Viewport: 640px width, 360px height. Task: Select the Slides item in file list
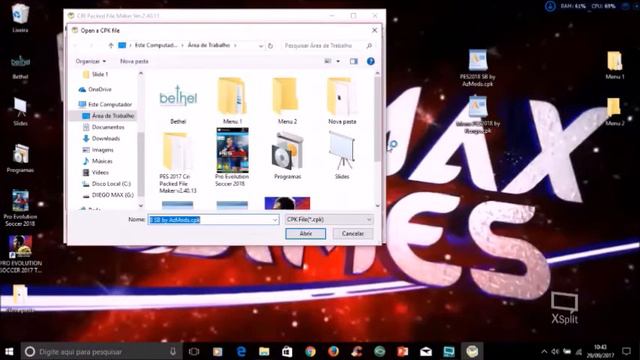pyautogui.click(x=342, y=156)
